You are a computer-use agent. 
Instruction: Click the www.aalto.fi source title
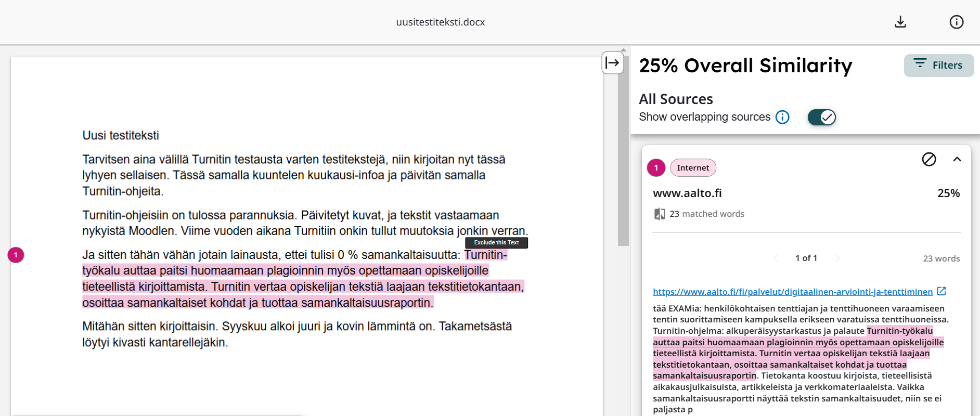tap(687, 193)
